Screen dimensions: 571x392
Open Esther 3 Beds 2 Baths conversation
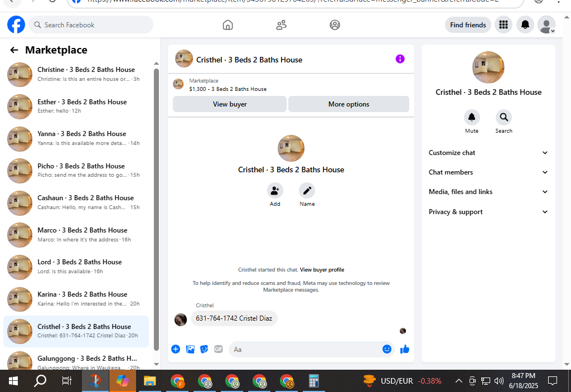pyautogui.click(x=76, y=107)
